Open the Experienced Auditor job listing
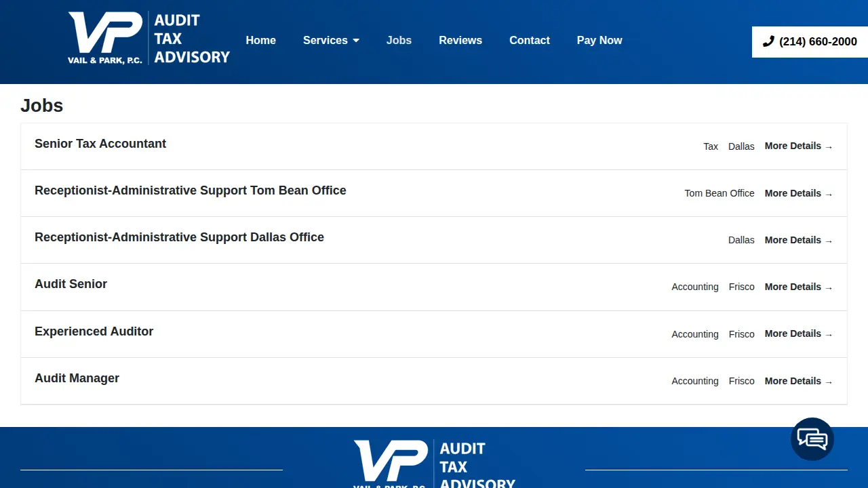This screenshot has height=488, width=868. click(94, 331)
